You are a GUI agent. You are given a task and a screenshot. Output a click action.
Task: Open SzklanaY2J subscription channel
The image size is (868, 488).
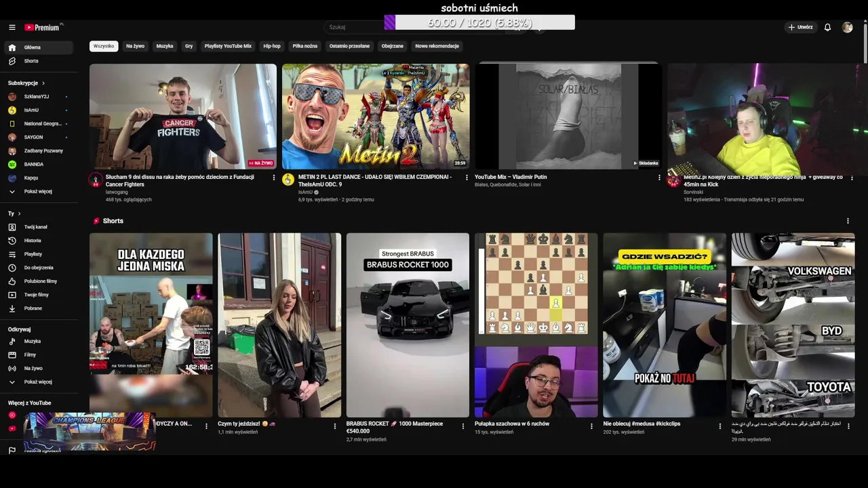click(38, 96)
